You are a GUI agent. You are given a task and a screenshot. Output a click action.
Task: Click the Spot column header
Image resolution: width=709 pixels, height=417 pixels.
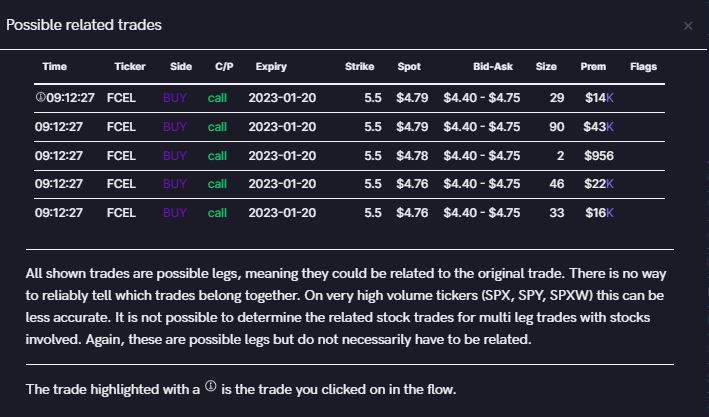tap(409, 67)
